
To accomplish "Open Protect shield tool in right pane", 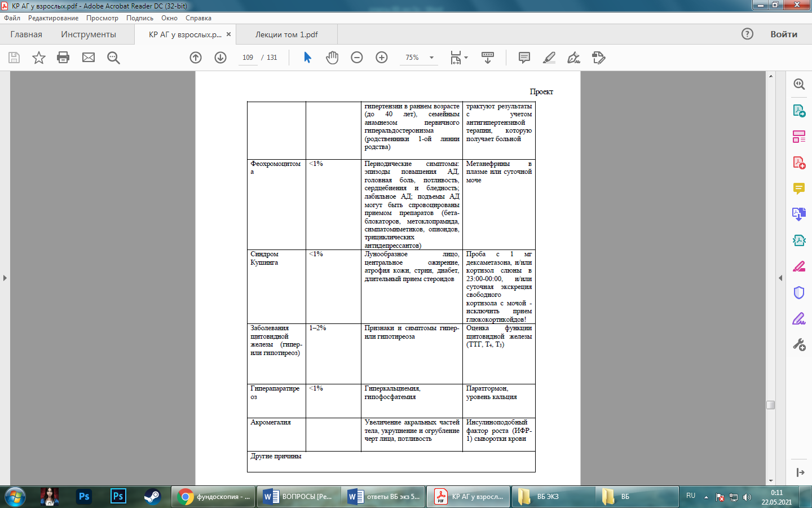I will (799, 292).
